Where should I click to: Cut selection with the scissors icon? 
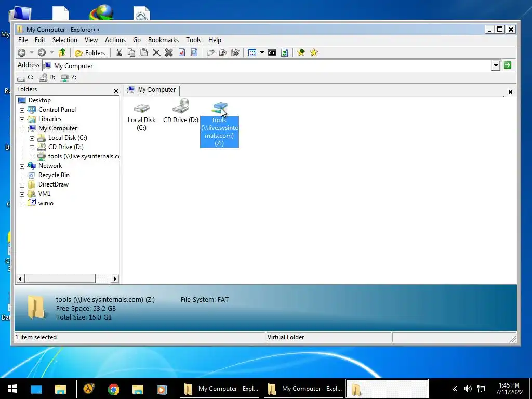[x=119, y=52]
